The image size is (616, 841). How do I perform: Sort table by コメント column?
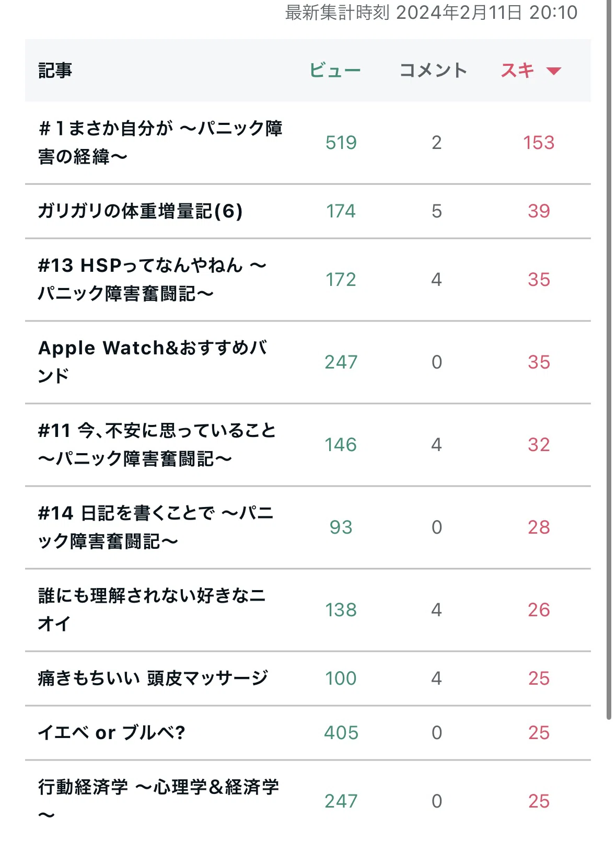click(433, 70)
